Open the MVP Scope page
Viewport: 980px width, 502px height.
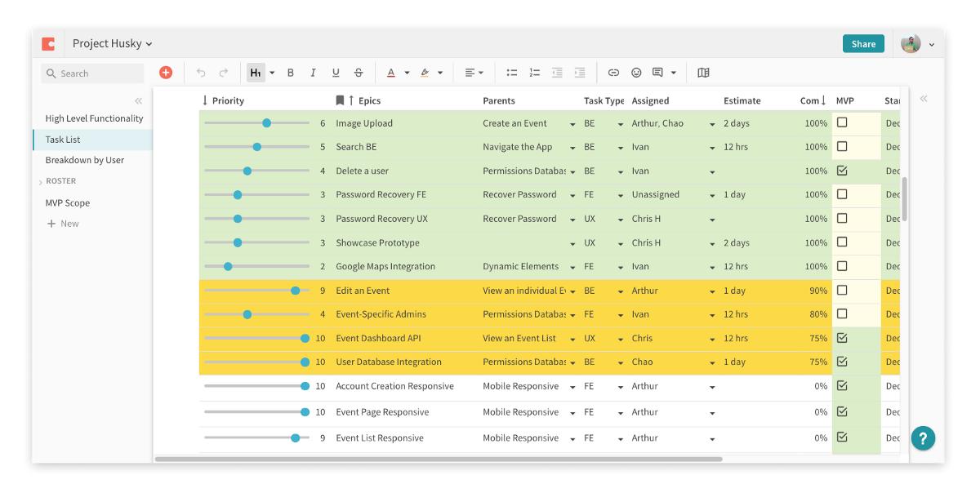point(68,202)
